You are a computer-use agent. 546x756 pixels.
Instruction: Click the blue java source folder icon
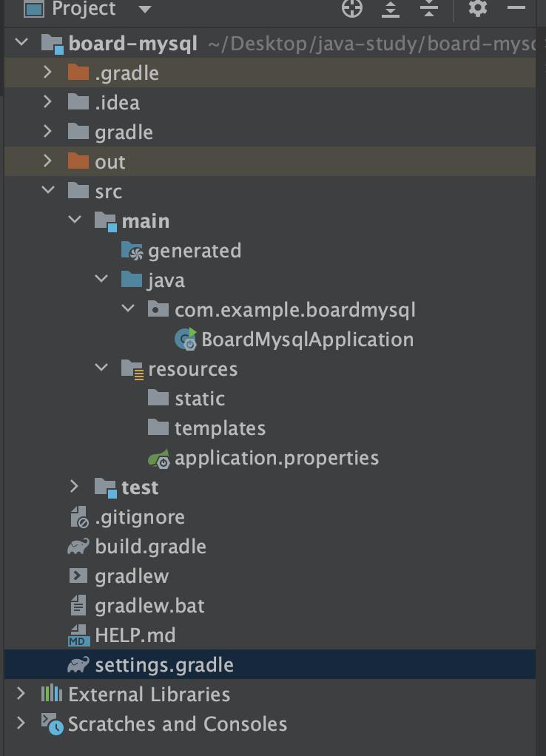click(132, 279)
